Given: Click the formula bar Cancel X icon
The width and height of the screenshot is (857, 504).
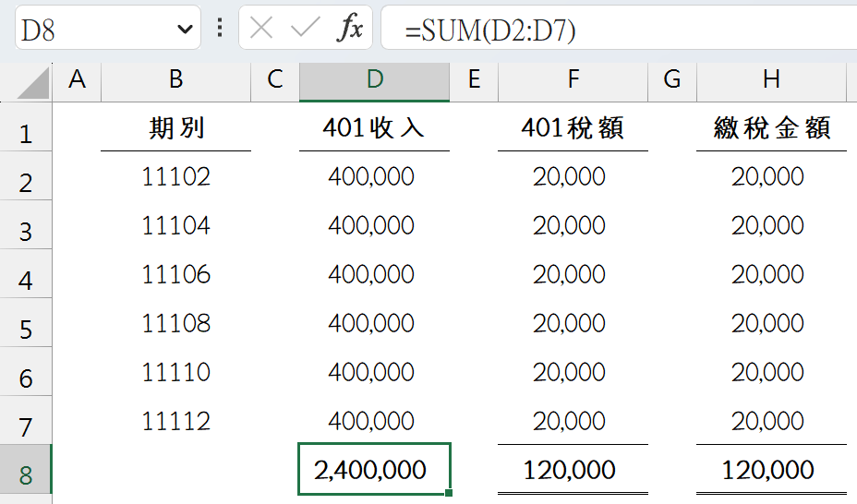Looking at the screenshot, I should pyautogui.click(x=260, y=28).
